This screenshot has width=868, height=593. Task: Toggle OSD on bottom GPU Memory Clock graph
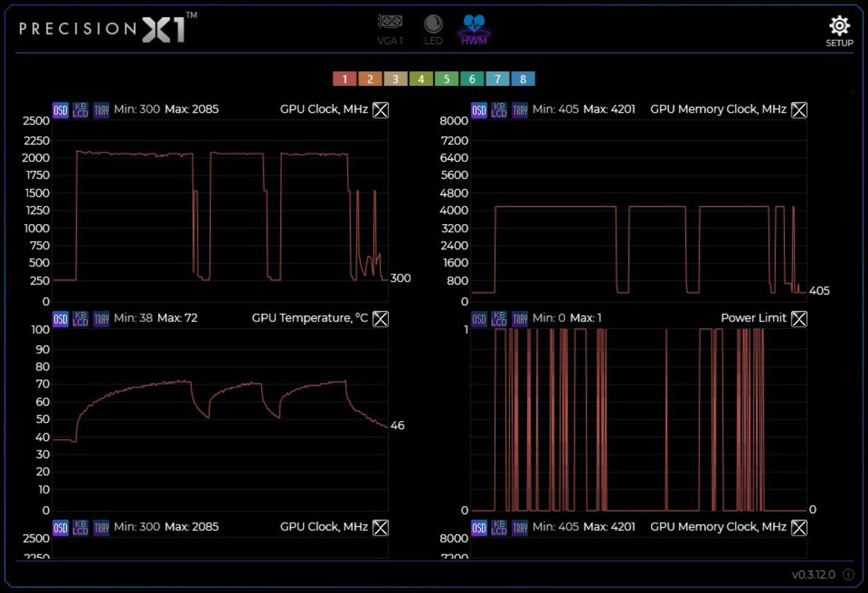point(479,528)
